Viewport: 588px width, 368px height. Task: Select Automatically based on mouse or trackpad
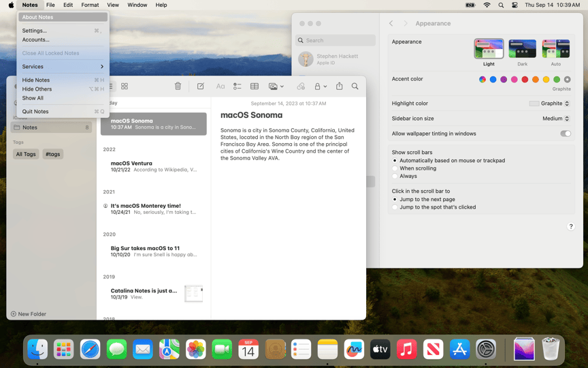395,160
